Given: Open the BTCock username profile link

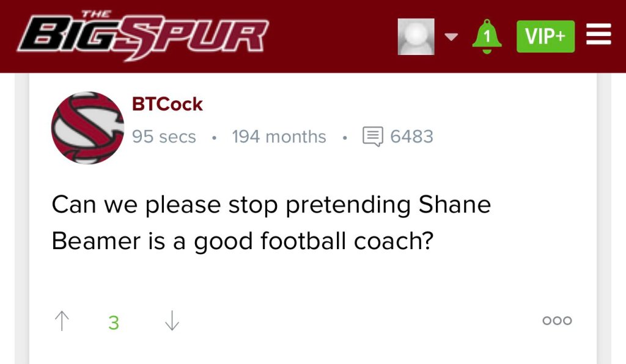Looking at the screenshot, I should [167, 104].
